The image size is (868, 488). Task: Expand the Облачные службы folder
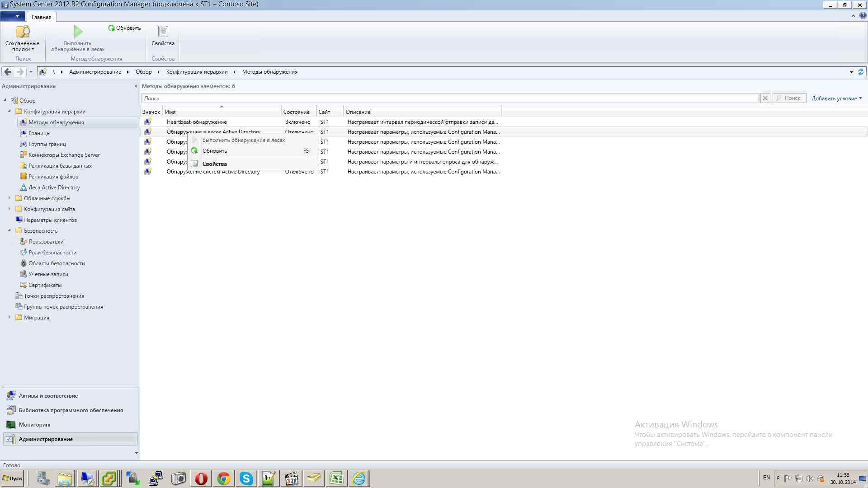pyautogui.click(x=9, y=198)
